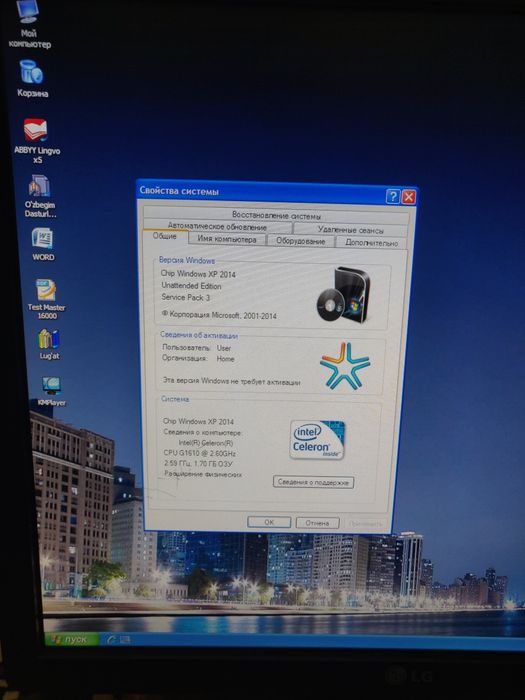Open the Дополнительно tab
Viewport: 525px width, 700px height.
click(371, 242)
